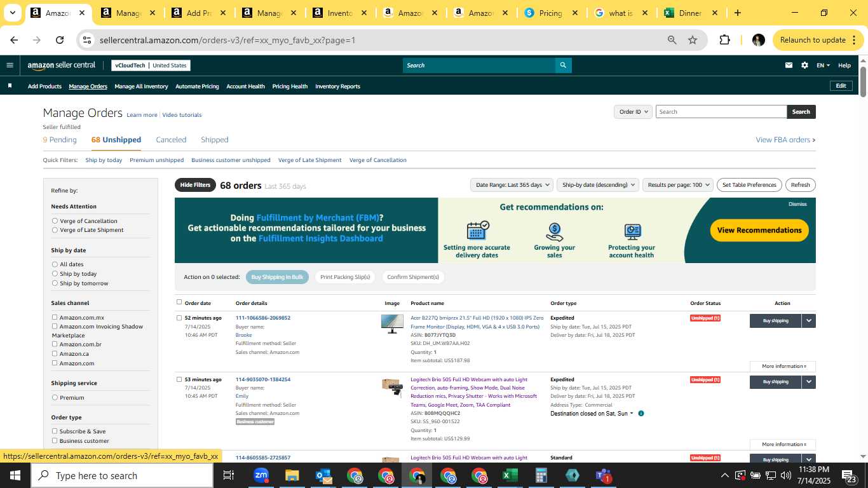Switch to the Canceled orders tab
This screenshot has height=488, width=868.
(x=171, y=140)
